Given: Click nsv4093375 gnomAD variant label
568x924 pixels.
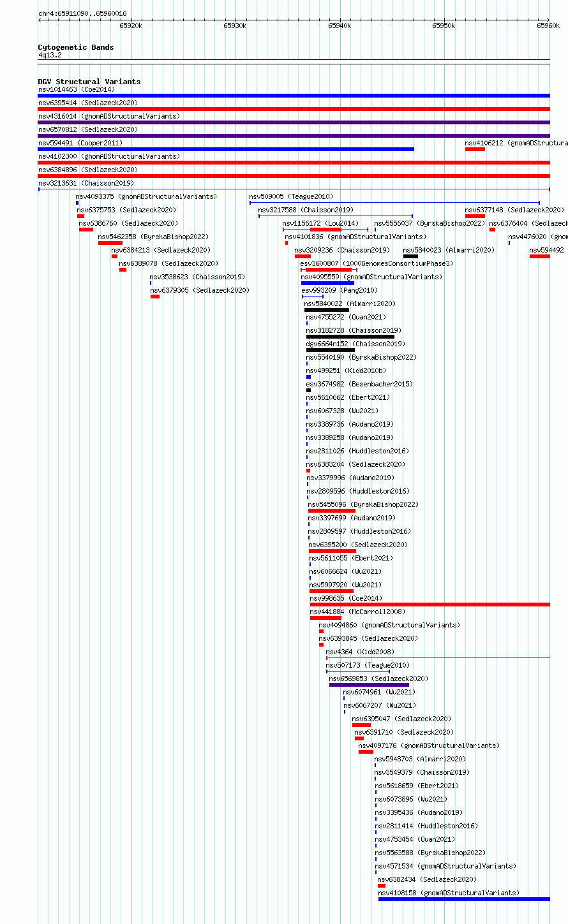Looking at the screenshot, I should pyautogui.click(x=146, y=196).
